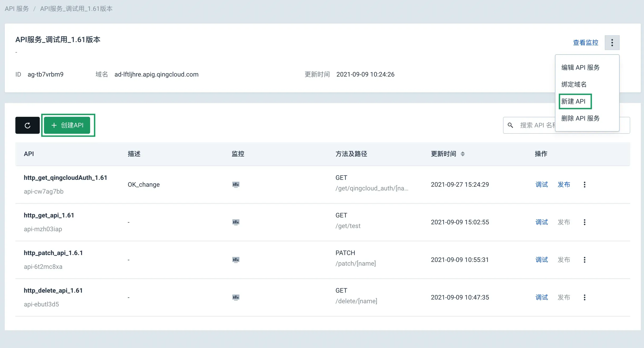This screenshot has width=644, height=348.
Task: Open monitoring chart for http_patch_api_1.6.1
Action: pos(236,260)
